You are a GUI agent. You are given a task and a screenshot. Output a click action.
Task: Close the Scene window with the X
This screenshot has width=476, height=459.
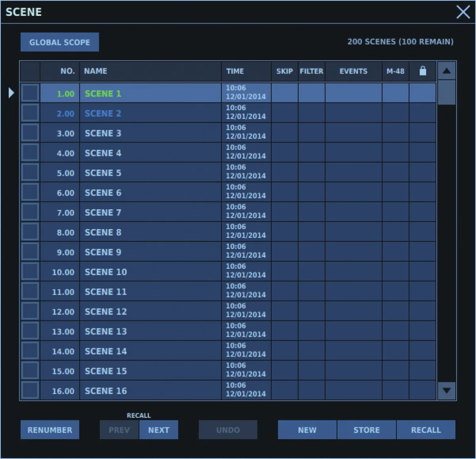pos(463,12)
